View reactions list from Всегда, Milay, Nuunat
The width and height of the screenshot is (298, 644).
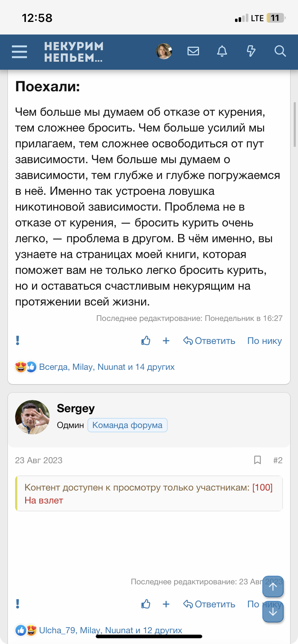(x=107, y=367)
